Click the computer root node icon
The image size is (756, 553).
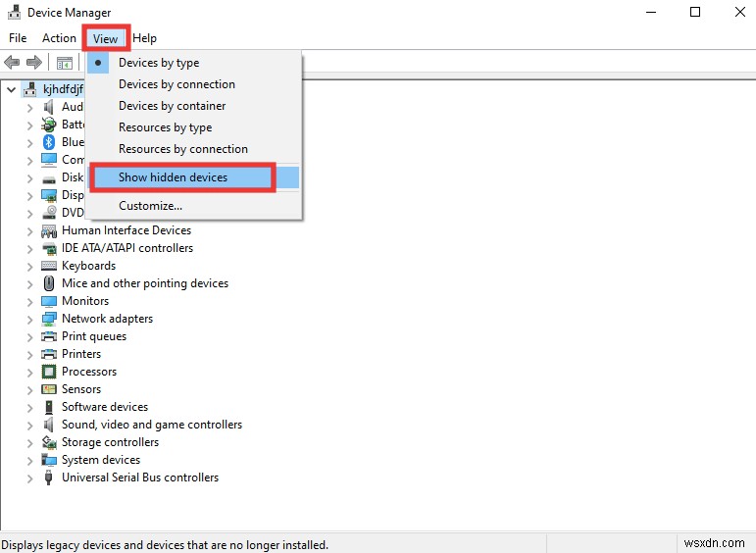[29, 89]
